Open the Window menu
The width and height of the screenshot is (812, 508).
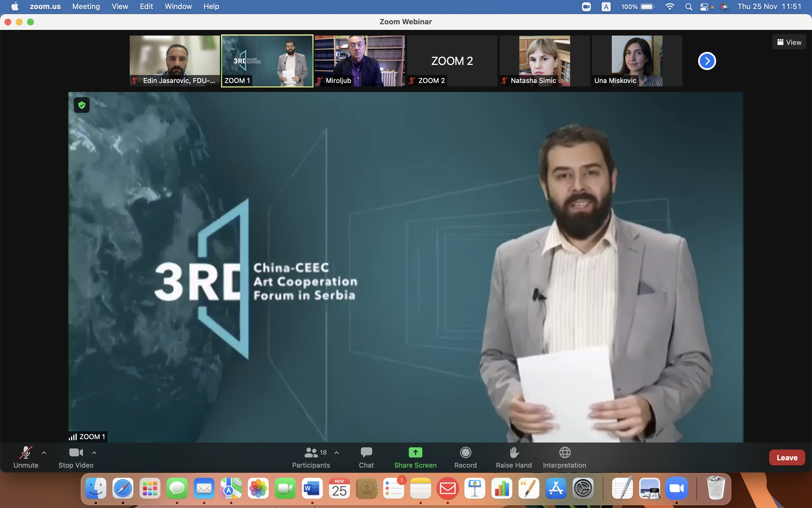(178, 6)
